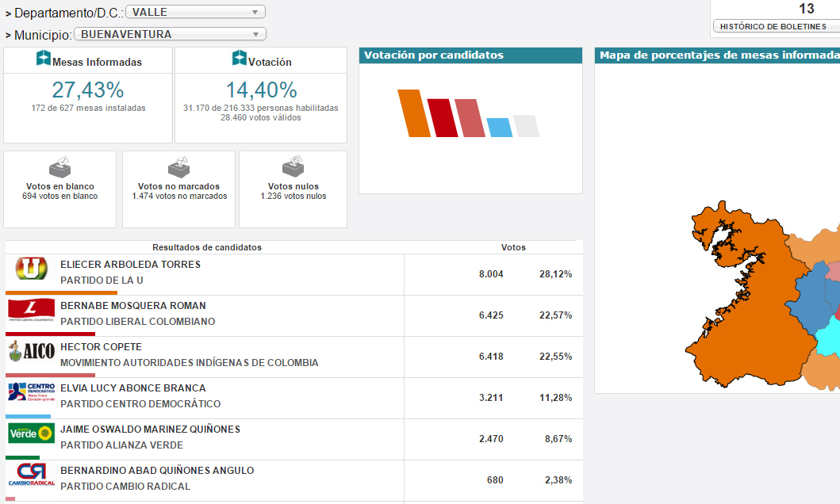
Task: Click the Votos nulos ballot icon
Action: (293, 167)
